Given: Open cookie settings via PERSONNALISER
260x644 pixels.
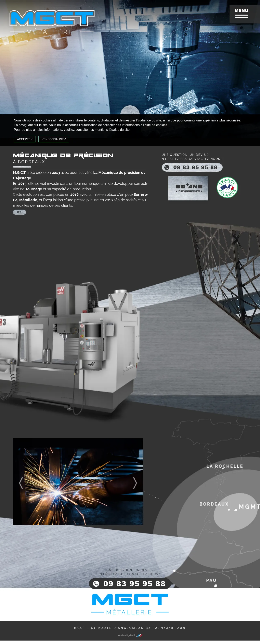Looking at the screenshot, I should click(x=53, y=139).
